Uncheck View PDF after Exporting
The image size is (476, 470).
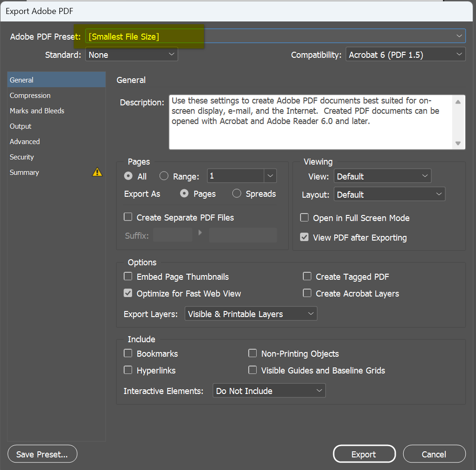click(304, 237)
